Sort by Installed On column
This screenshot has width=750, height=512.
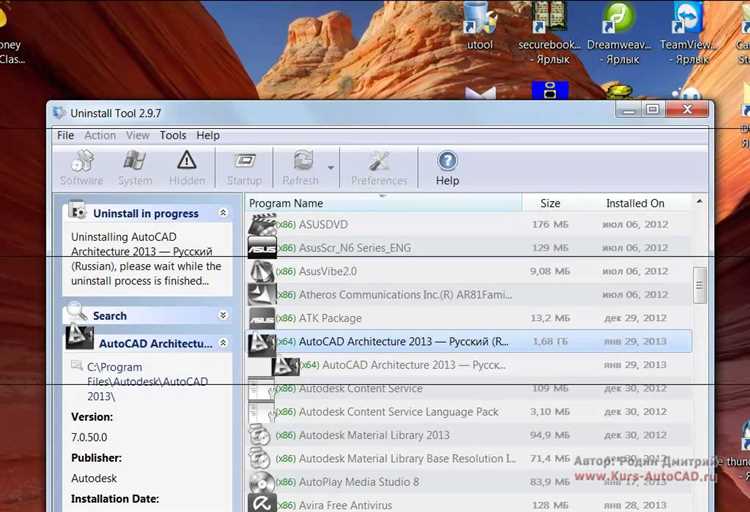pyautogui.click(x=635, y=203)
